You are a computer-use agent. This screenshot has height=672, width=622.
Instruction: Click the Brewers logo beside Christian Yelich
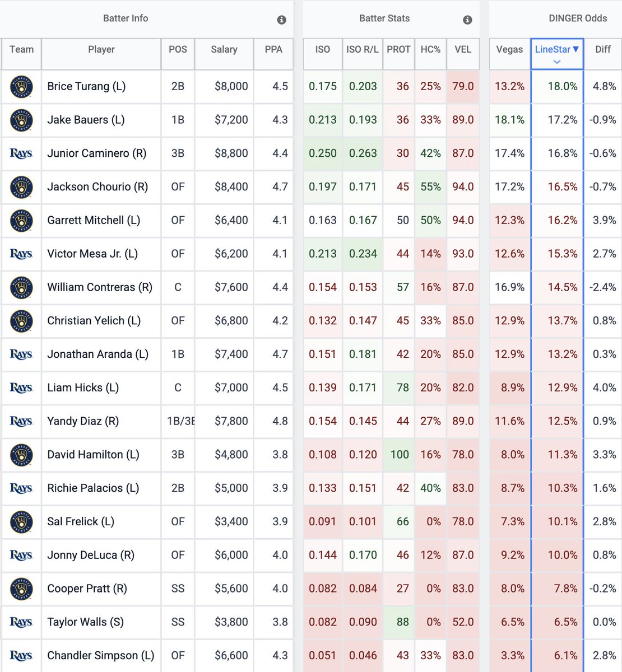click(x=21, y=321)
